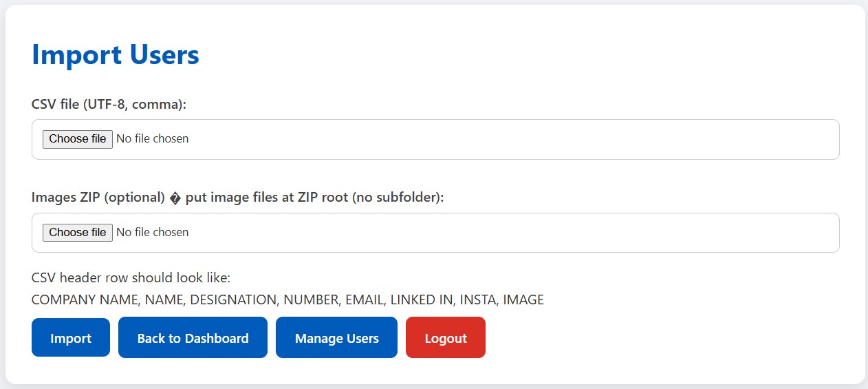Open Manage Users page

[x=336, y=338]
